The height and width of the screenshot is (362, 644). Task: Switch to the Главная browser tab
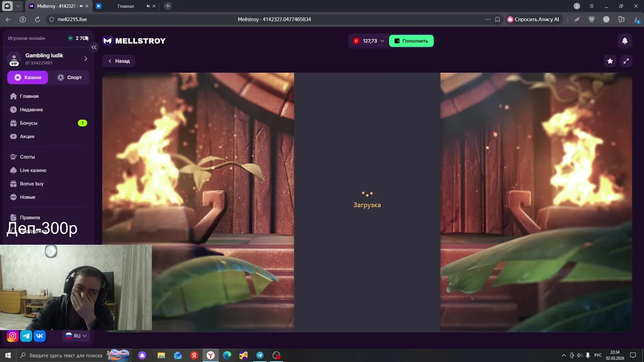[126, 6]
